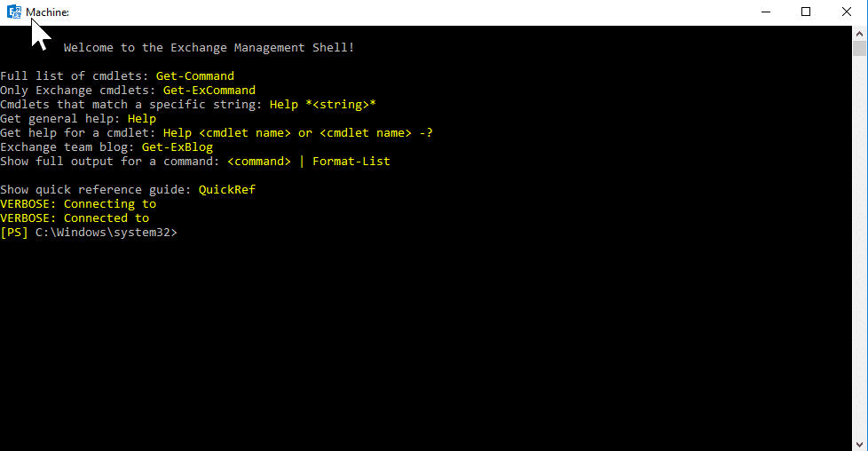Click the Welcome to Exchange Management Shell heading
The image size is (868, 451).
209,48
